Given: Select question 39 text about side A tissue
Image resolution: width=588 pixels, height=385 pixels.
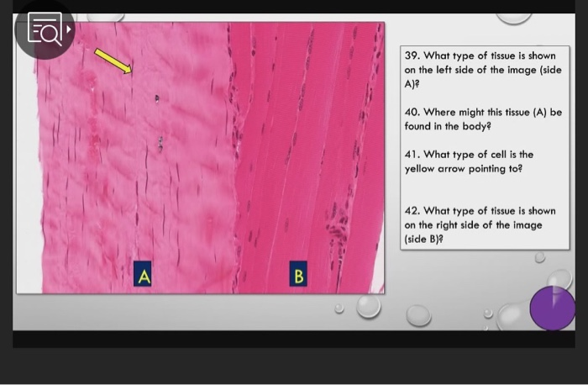Looking at the screenshot, I should pyautogui.click(x=483, y=70).
